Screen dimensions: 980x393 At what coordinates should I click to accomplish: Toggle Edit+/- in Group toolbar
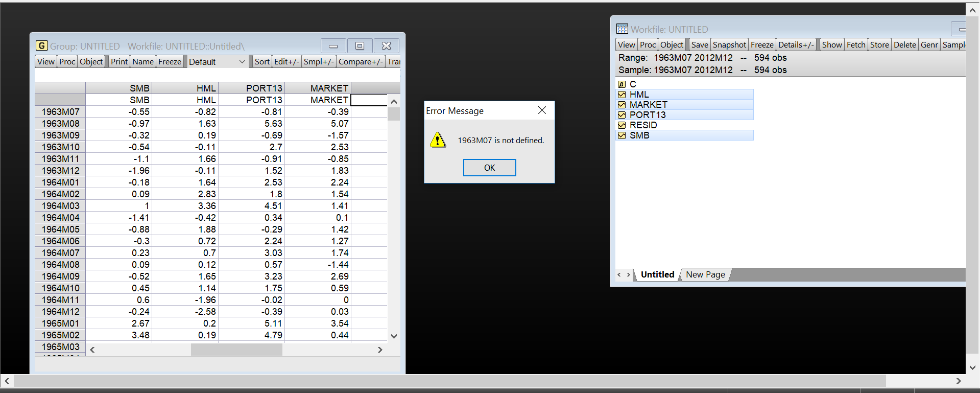coord(286,62)
